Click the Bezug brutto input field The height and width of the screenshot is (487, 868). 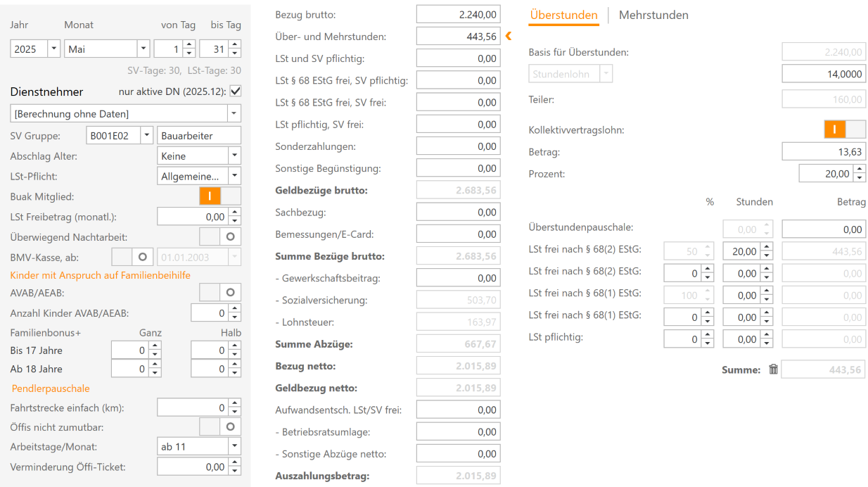coord(458,14)
